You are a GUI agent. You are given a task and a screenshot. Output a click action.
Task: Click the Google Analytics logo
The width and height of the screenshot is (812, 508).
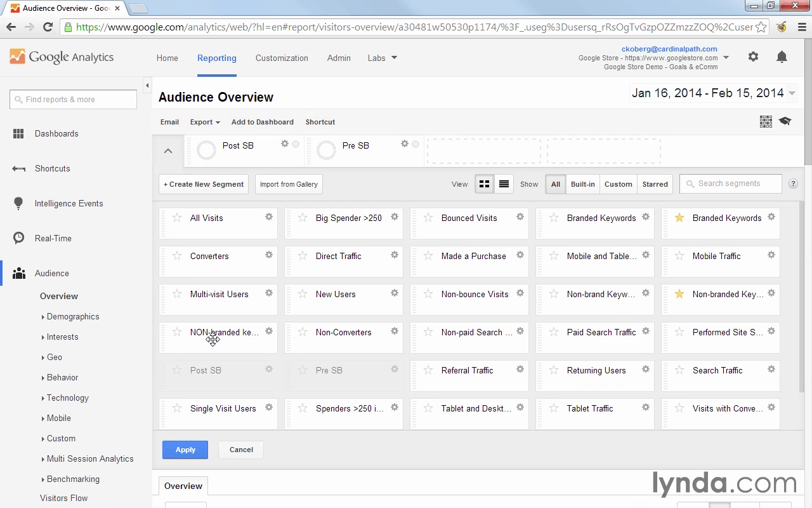(62, 57)
